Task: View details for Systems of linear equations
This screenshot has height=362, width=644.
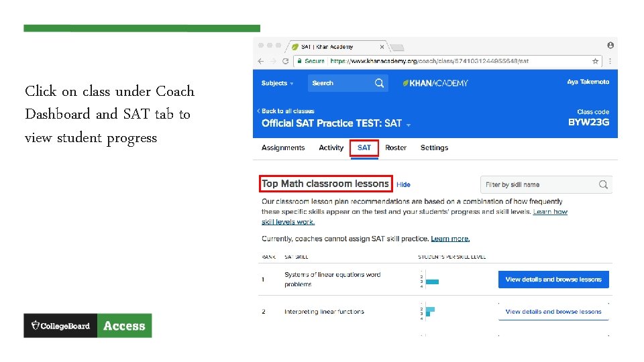Action: pyautogui.click(x=553, y=280)
